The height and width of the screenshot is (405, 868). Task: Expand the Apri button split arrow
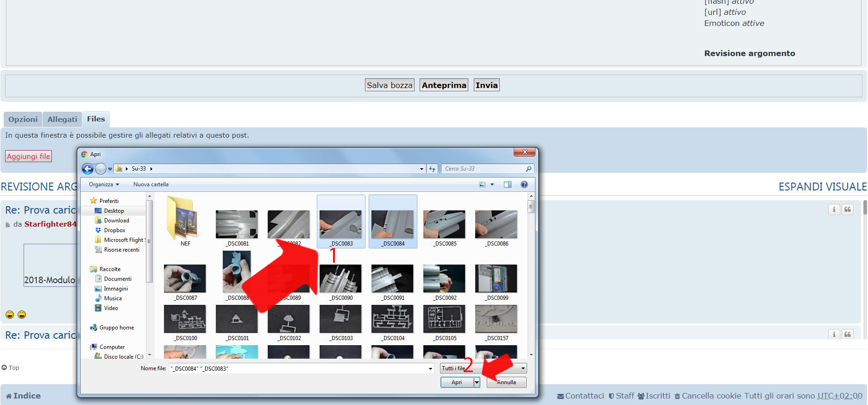(477, 382)
